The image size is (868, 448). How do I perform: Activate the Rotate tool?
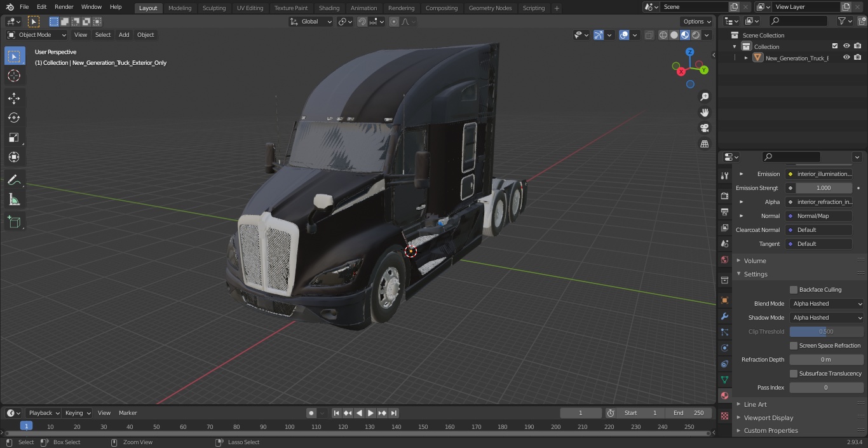[14, 118]
